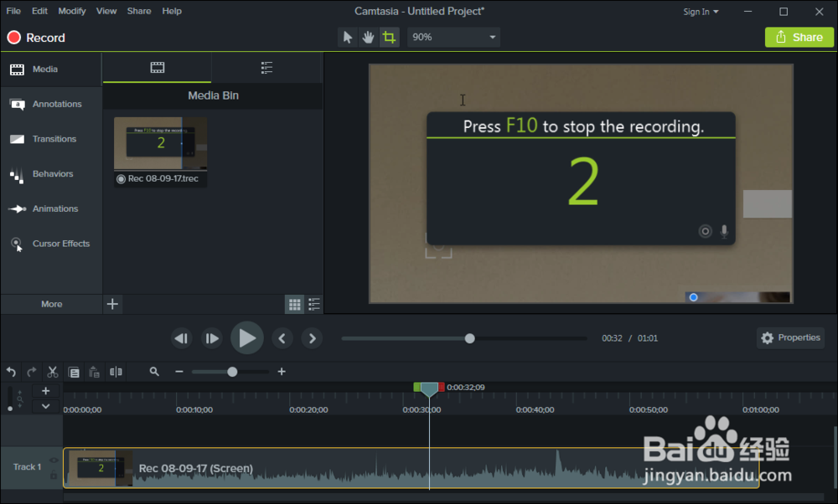
Task: Click the plus icon to import media
Action: [x=112, y=304]
